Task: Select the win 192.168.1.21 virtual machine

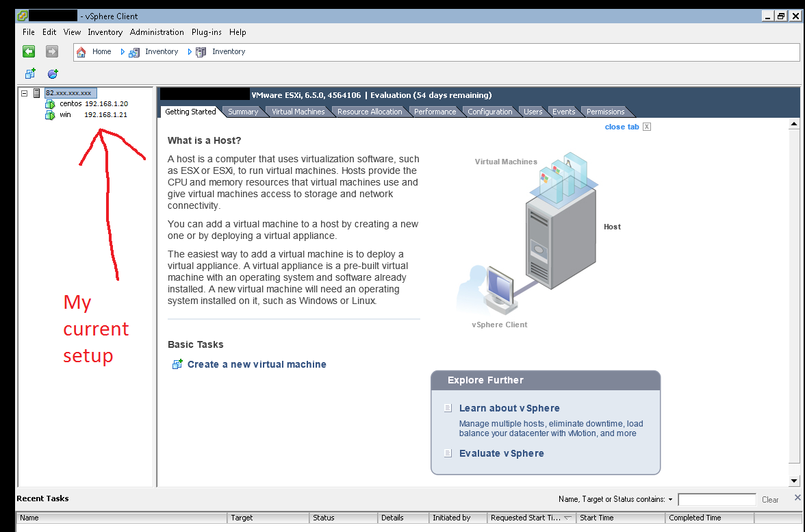Action: click(x=93, y=114)
